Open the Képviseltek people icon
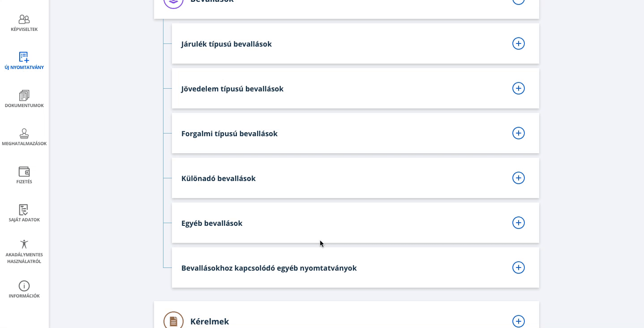Screen dimensions: 644x328 click(x=24, y=19)
